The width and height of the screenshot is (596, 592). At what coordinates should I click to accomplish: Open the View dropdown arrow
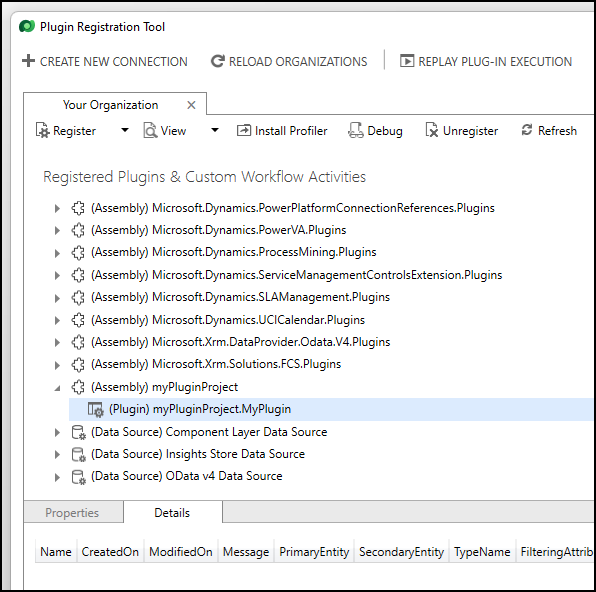215,130
